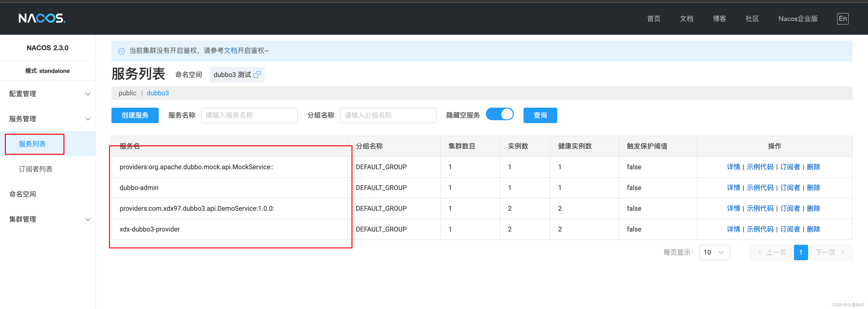The height and width of the screenshot is (309, 868).
Task: Click service name xdx-dubbo3-provider
Action: 150,229
